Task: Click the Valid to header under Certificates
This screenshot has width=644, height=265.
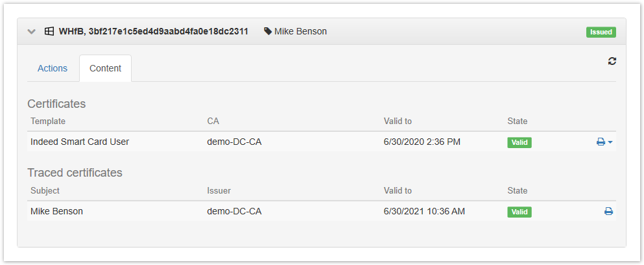Action: 398,121
